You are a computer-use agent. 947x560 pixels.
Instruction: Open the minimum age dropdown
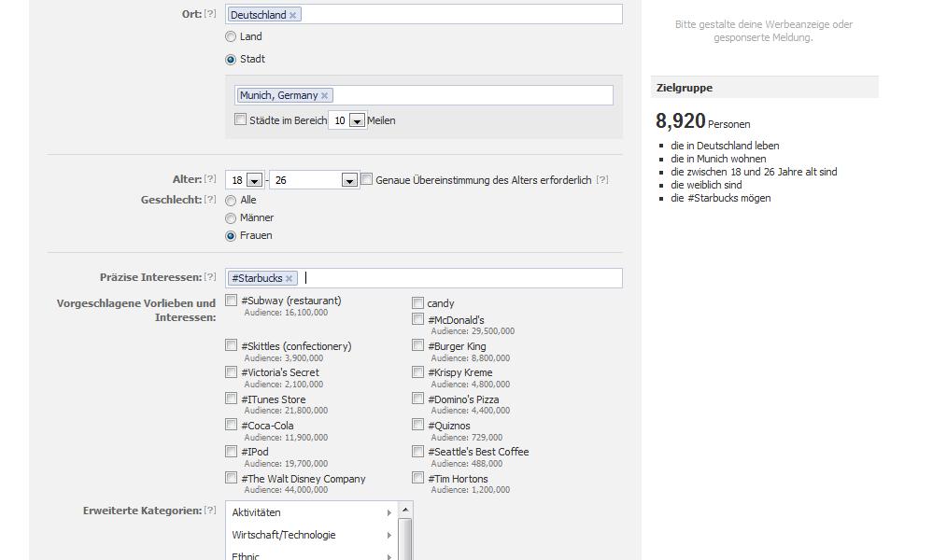254,181
